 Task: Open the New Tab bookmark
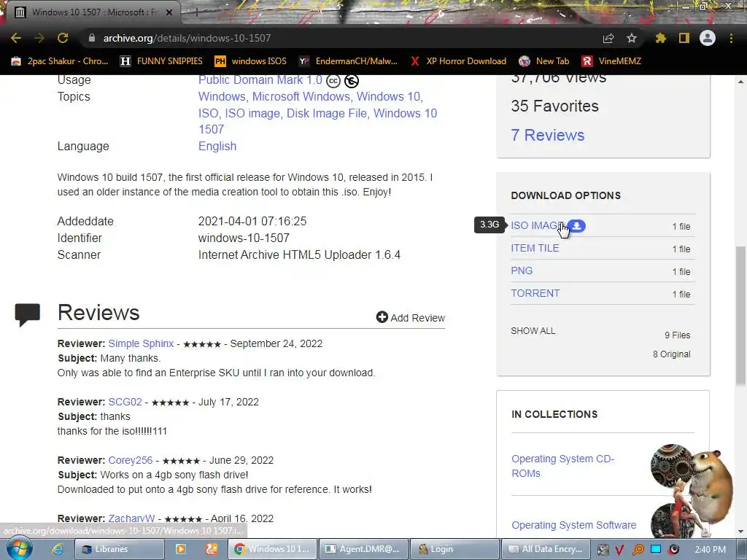coord(544,61)
